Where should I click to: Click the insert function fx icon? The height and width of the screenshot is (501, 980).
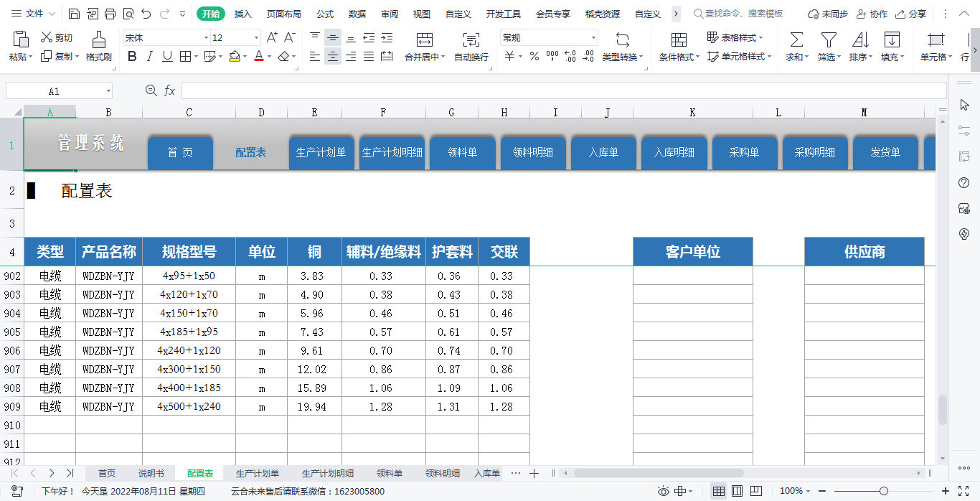pyautogui.click(x=170, y=90)
